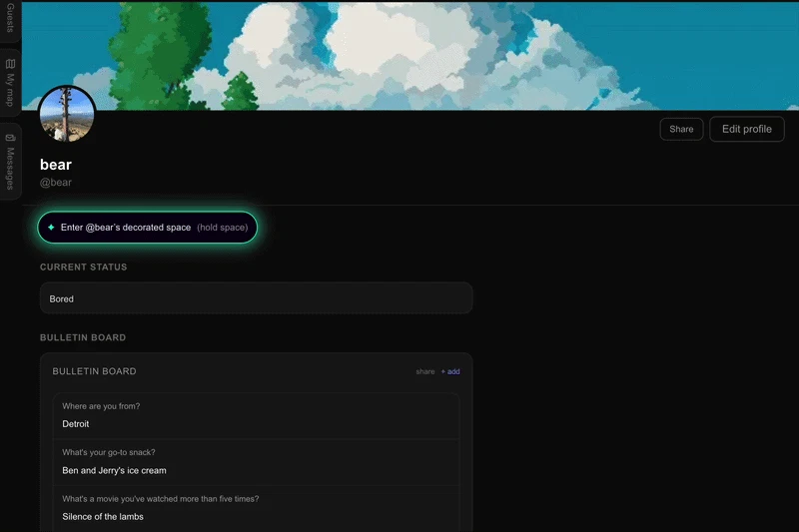Viewport: 799px width, 532px height.
Task: Click the CURRENT STATUS heading
Action: (84, 266)
